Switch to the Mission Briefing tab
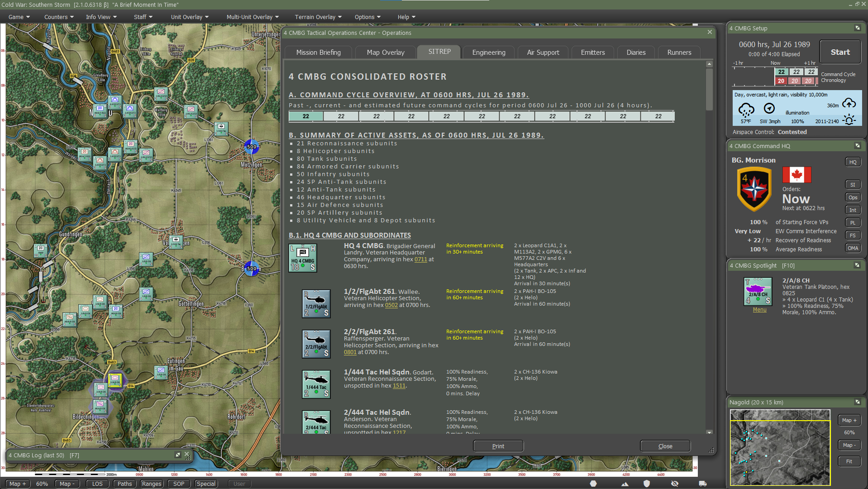 tap(318, 53)
